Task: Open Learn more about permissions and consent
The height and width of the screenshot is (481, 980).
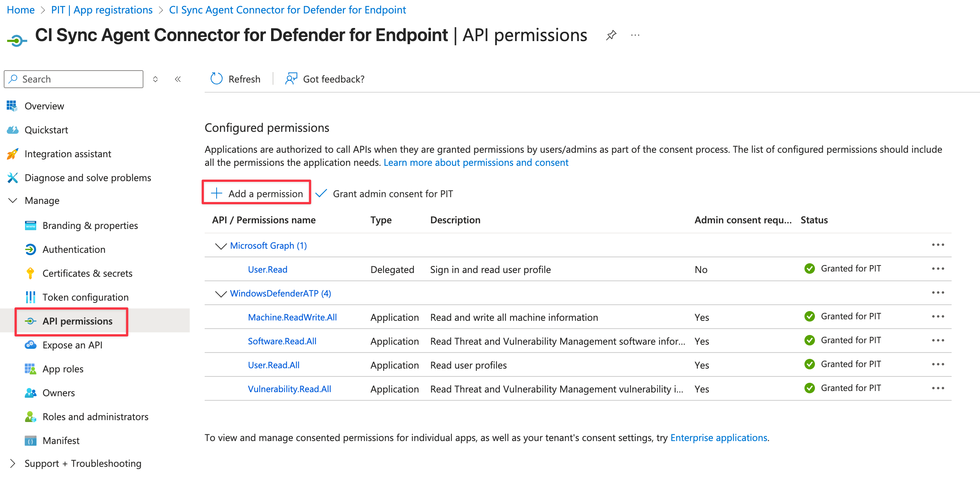Action: [x=476, y=162]
